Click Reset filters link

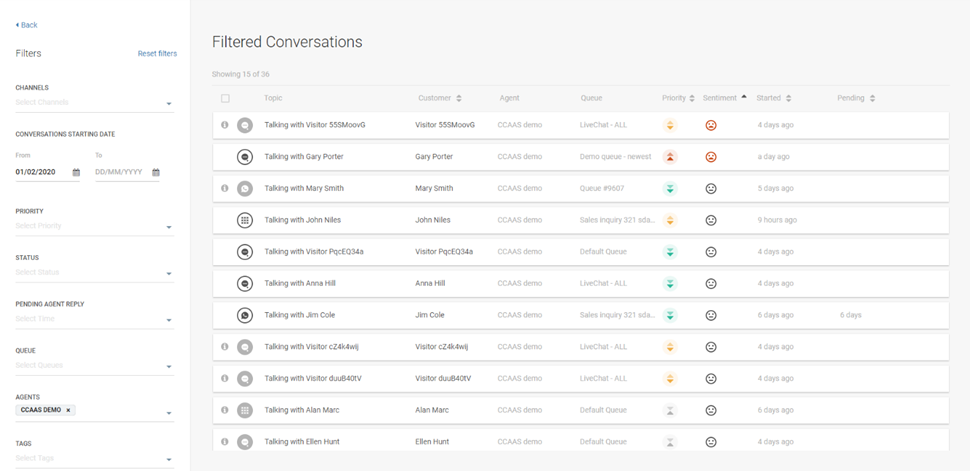157,54
